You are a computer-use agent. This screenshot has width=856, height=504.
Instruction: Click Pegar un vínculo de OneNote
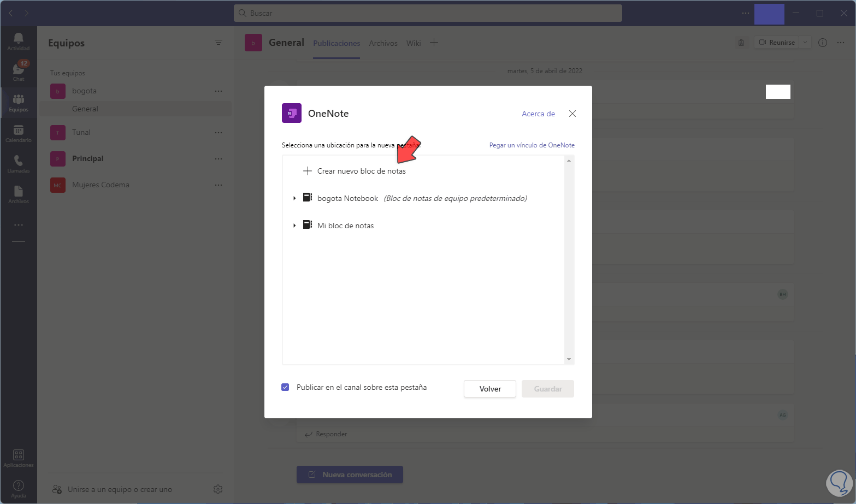[x=532, y=145]
